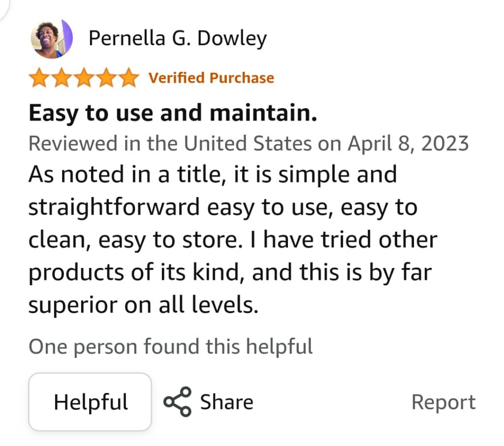Click the Share text label
Screen dimensions: 504x446
coord(226,402)
